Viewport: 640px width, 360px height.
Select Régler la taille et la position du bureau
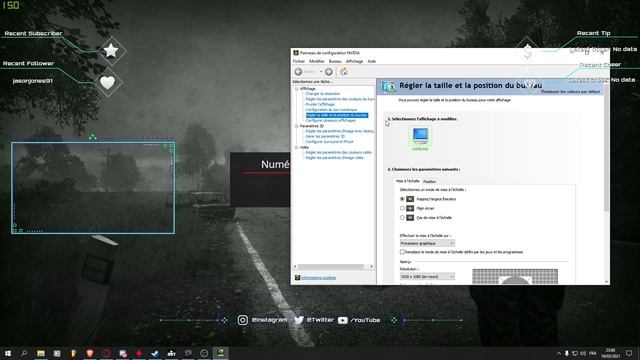pos(337,115)
